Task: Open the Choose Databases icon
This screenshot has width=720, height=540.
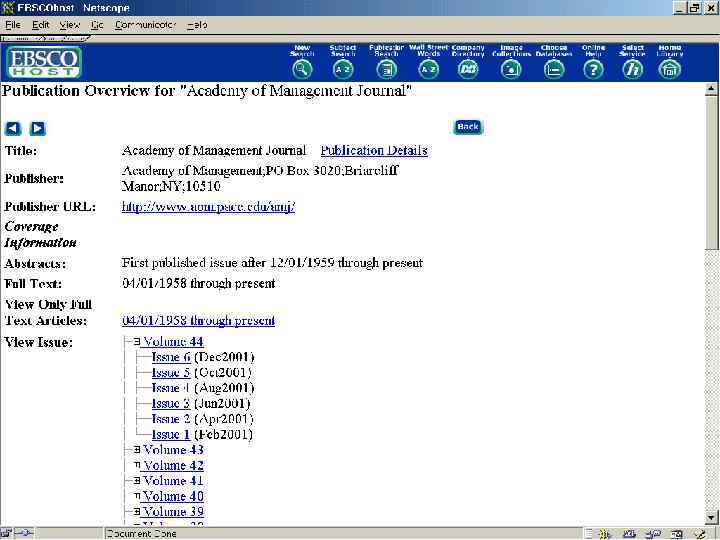Action: (x=554, y=69)
